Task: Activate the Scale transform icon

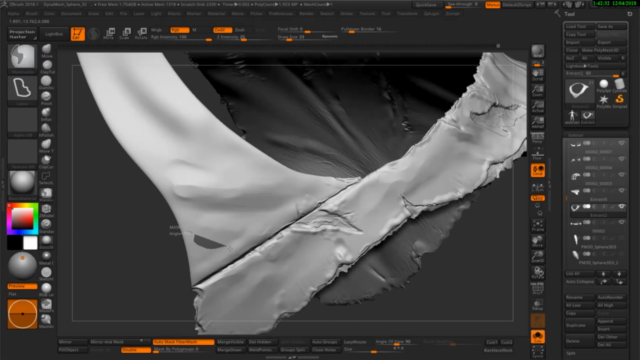Action: (125, 33)
